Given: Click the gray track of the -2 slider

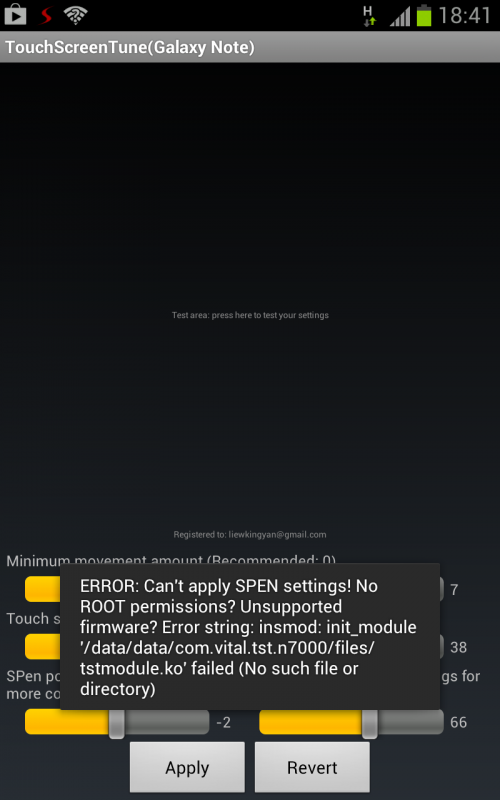Looking at the screenshot, I should pyautogui.click(x=166, y=722).
